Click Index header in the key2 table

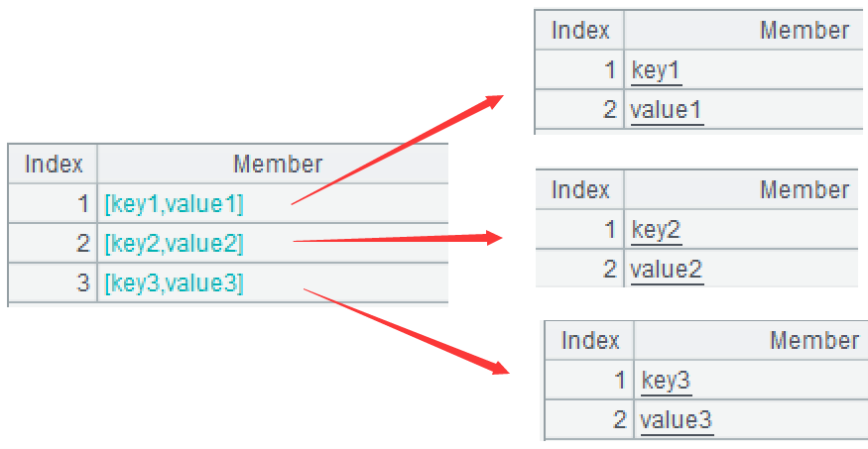(580, 189)
